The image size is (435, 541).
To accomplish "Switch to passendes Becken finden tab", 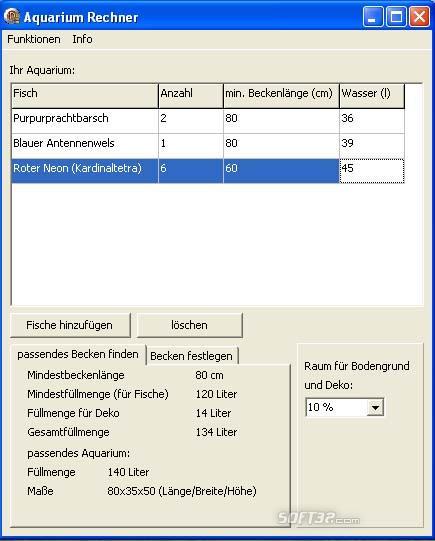I will tap(78, 354).
